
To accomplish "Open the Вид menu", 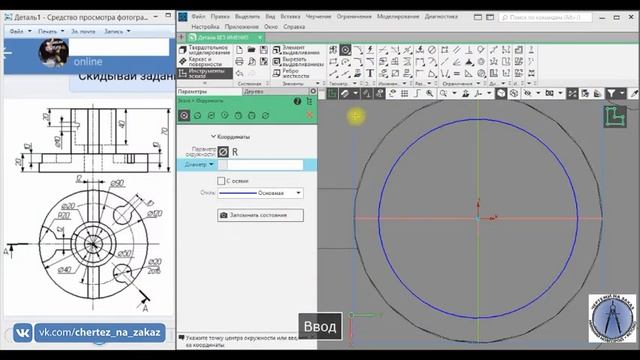I will coord(270,17).
